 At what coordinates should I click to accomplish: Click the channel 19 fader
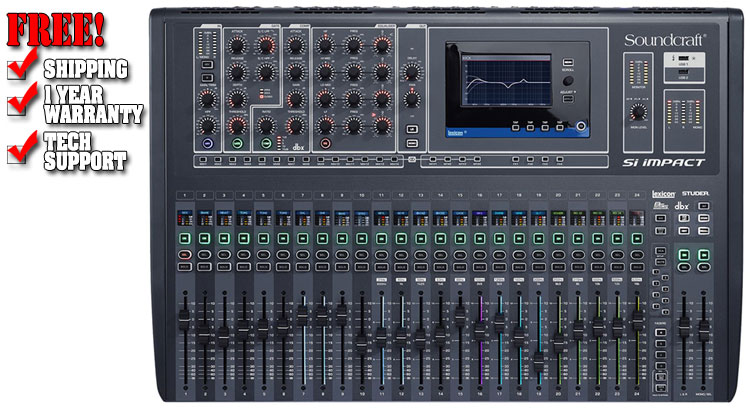(539, 362)
